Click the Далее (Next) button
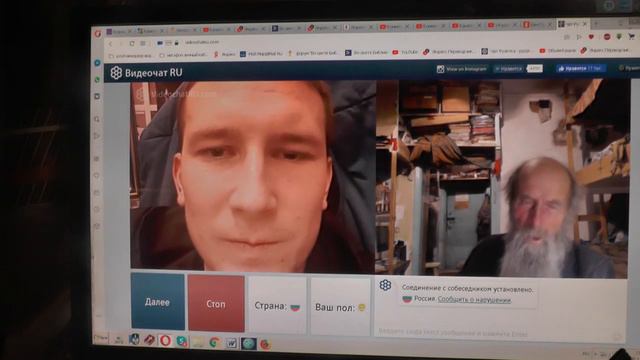640x360 pixels. coord(158,302)
